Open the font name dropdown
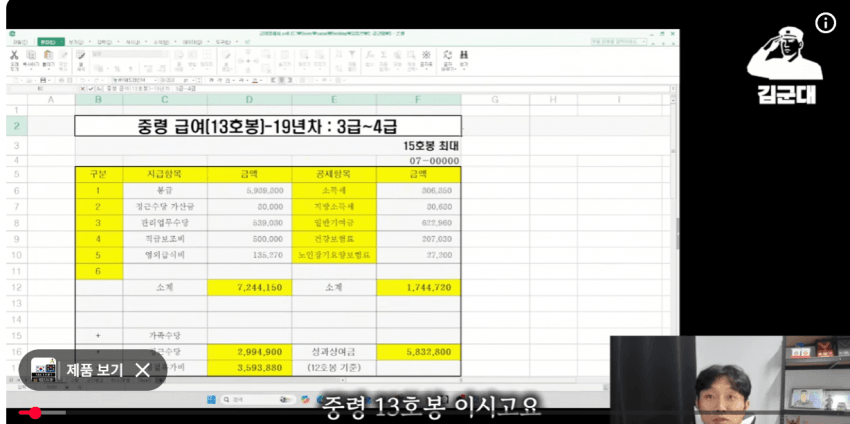This screenshot has width=850, height=424. pyautogui.click(x=156, y=80)
